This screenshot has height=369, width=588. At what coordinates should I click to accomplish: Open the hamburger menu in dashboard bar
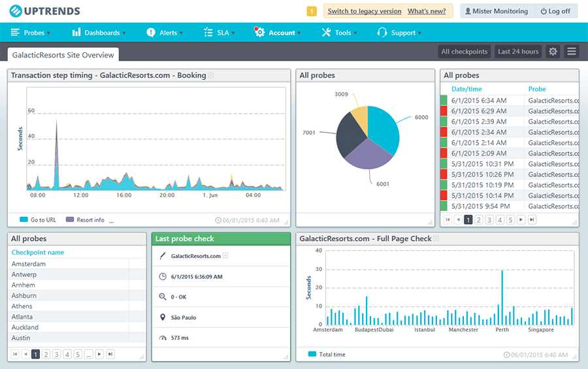(571, 52)
